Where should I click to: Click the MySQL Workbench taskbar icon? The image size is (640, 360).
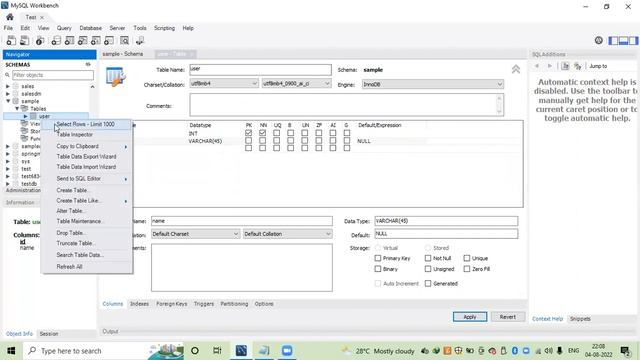(x=241, y=351)
